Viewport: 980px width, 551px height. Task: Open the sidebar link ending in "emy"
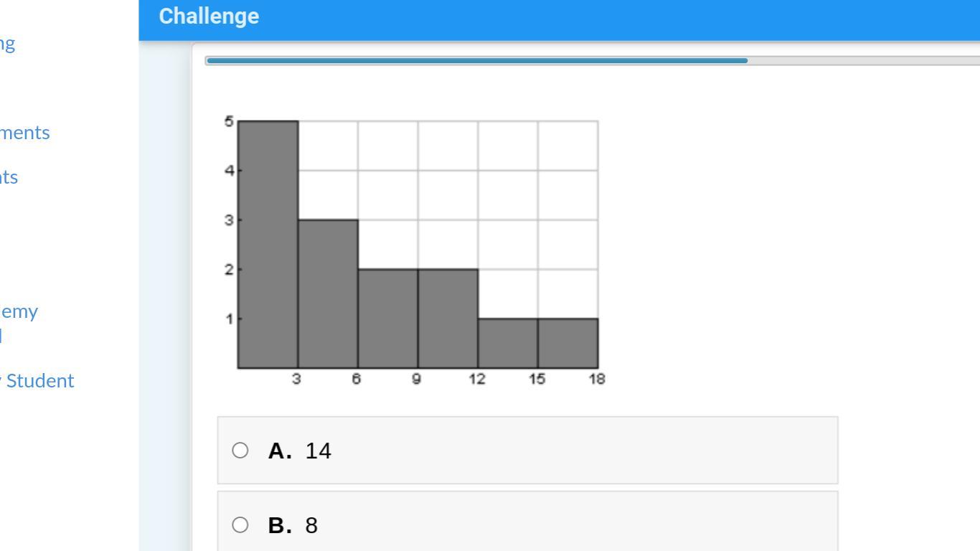click(19, 311)
